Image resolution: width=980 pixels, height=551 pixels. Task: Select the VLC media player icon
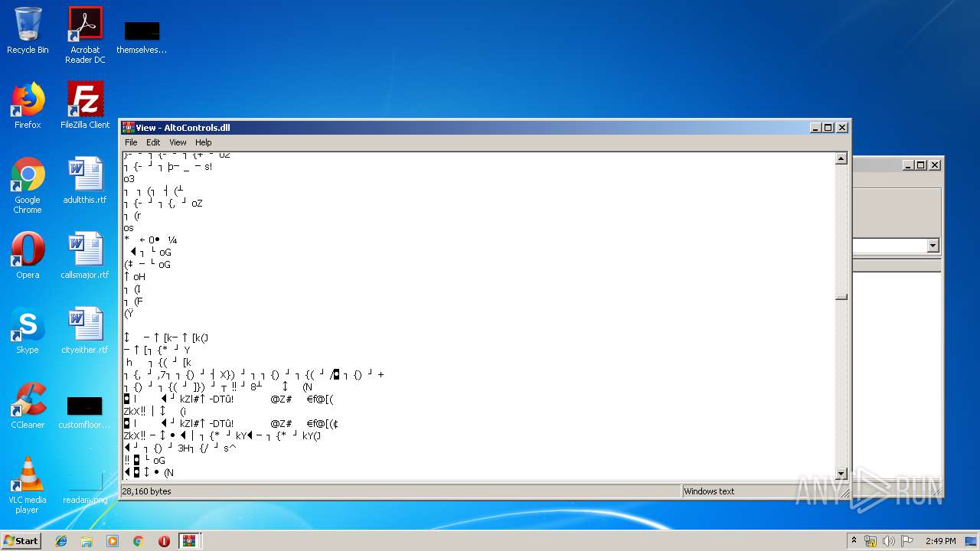(28, 485)
